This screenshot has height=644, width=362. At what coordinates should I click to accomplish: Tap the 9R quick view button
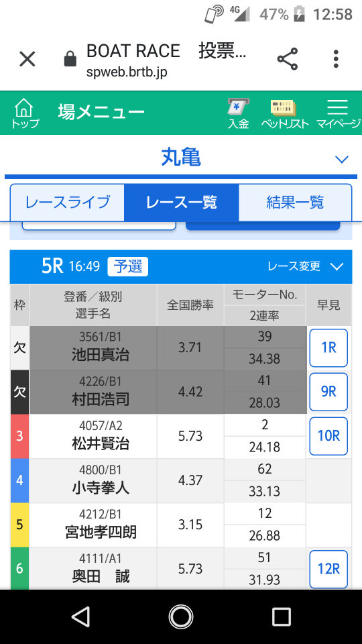click(328, 392)
